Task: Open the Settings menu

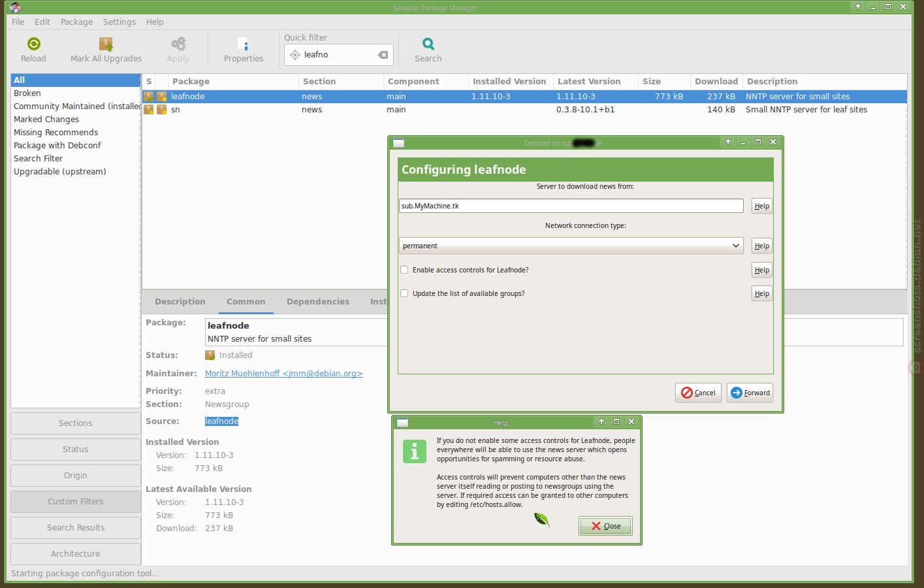Action: (119, 22)
